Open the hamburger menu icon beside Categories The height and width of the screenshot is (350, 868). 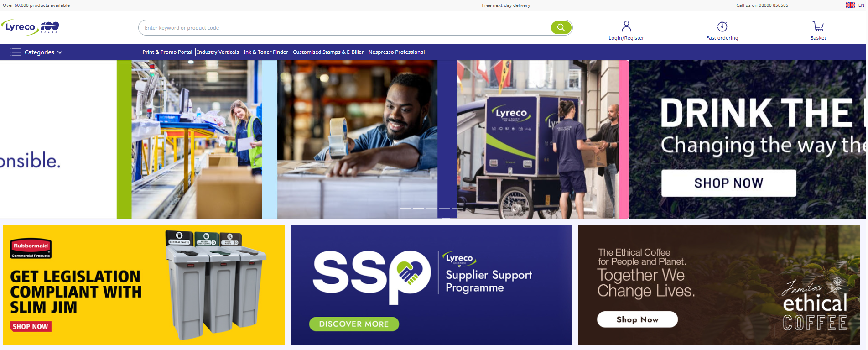(x=16, y=52)
